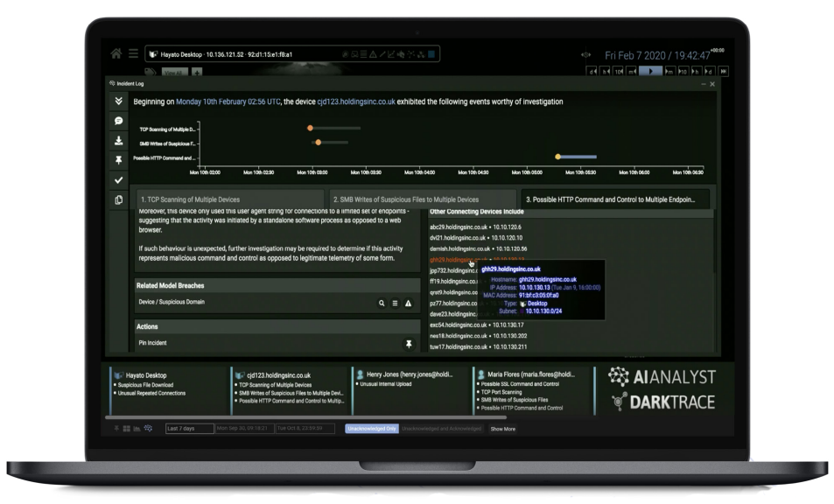The height and width of the screenshot is (504, 834).
Task: Click the list icon beside Suspicious Domain breach
Action: click(x=395, y=303)
